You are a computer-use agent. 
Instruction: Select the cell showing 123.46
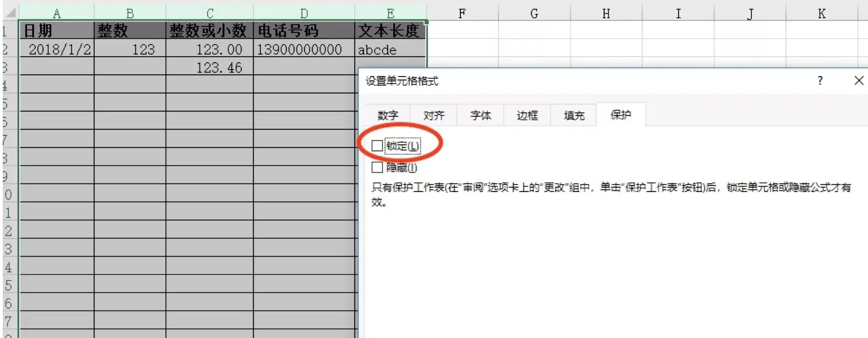click(210, 67)
